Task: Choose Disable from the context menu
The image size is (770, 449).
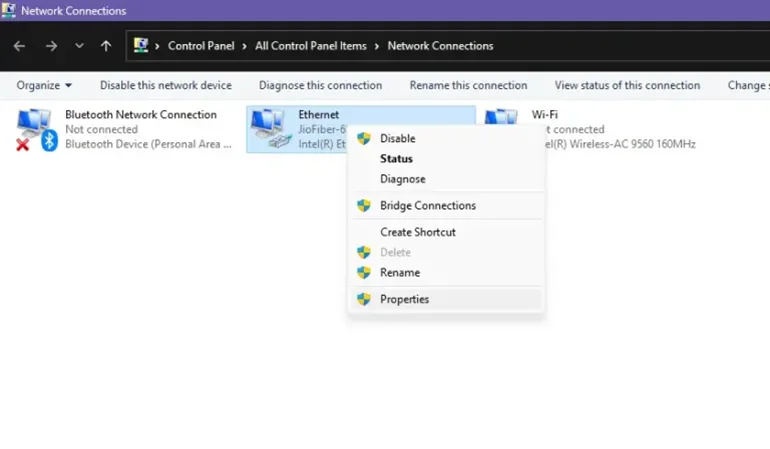Action: point(397,138)
